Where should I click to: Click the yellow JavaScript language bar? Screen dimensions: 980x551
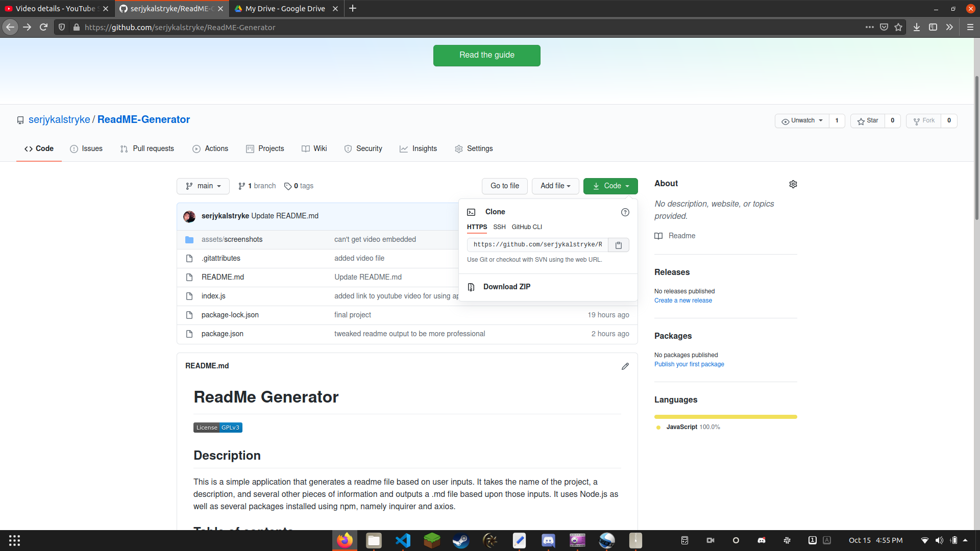click(725, 417)
